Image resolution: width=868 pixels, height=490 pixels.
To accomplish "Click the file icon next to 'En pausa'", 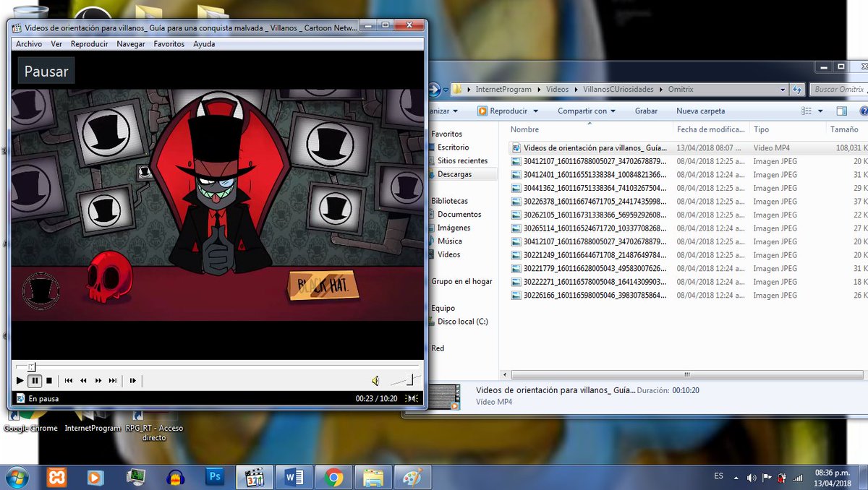I will pos(20,398).
